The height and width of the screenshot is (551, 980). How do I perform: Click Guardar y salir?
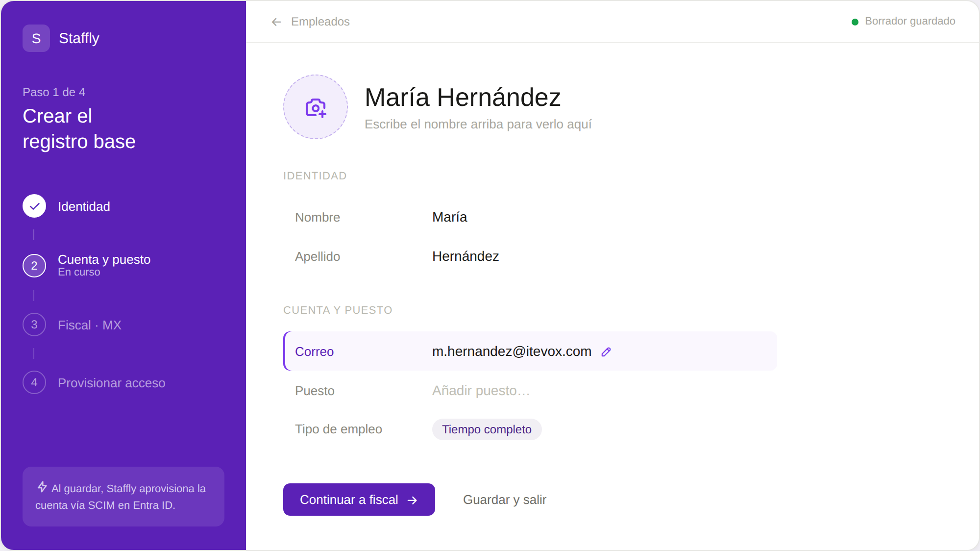[x=505, y=500]
